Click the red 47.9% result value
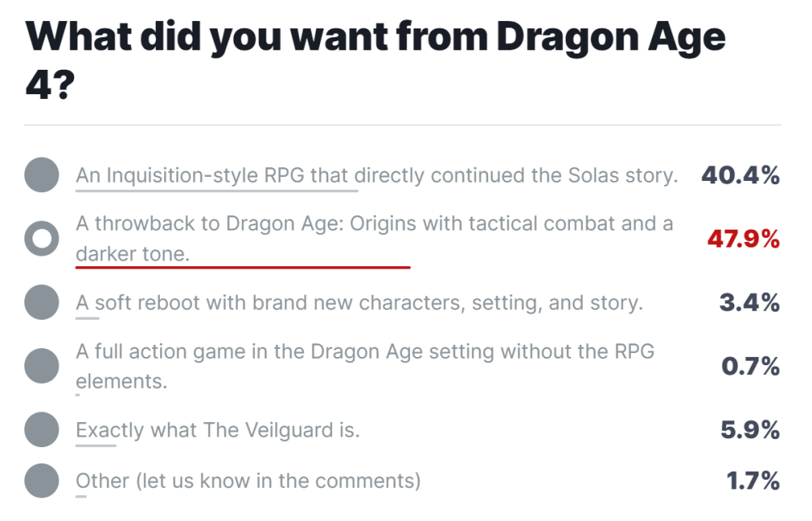The image size is (812, 521). [x=743, y=239]
